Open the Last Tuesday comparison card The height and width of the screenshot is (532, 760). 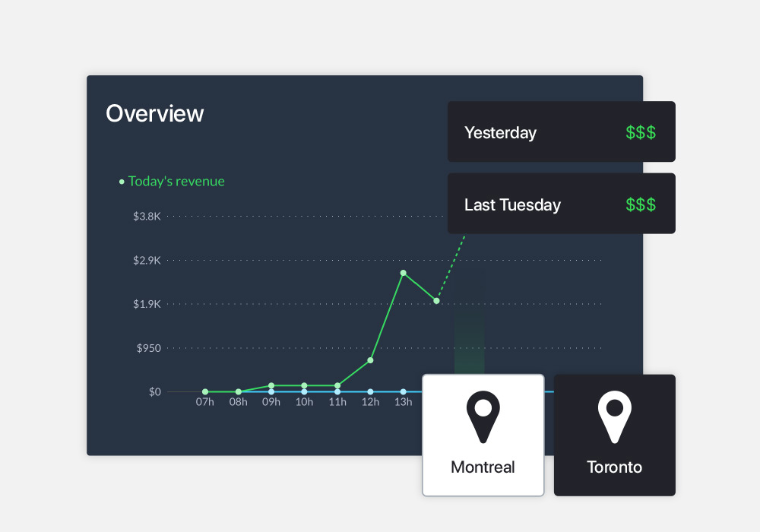pos(561,204)
